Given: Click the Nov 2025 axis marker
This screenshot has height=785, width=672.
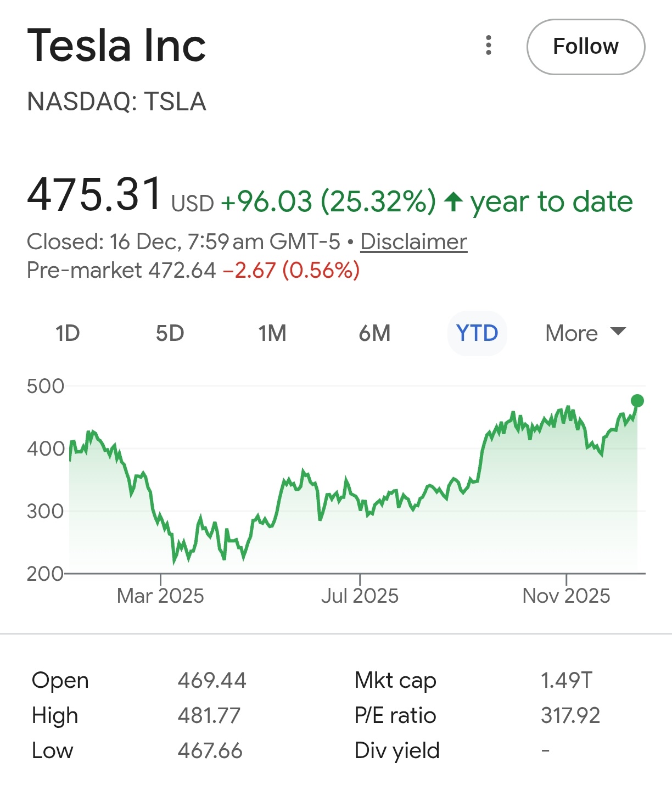Looking at the screenshot, I should coord(566,595).
